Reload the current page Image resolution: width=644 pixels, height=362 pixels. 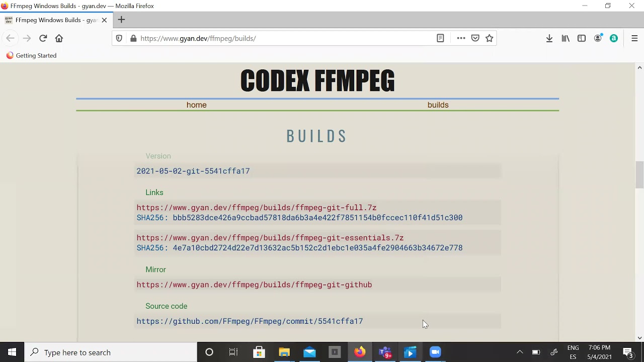(43, 38)
